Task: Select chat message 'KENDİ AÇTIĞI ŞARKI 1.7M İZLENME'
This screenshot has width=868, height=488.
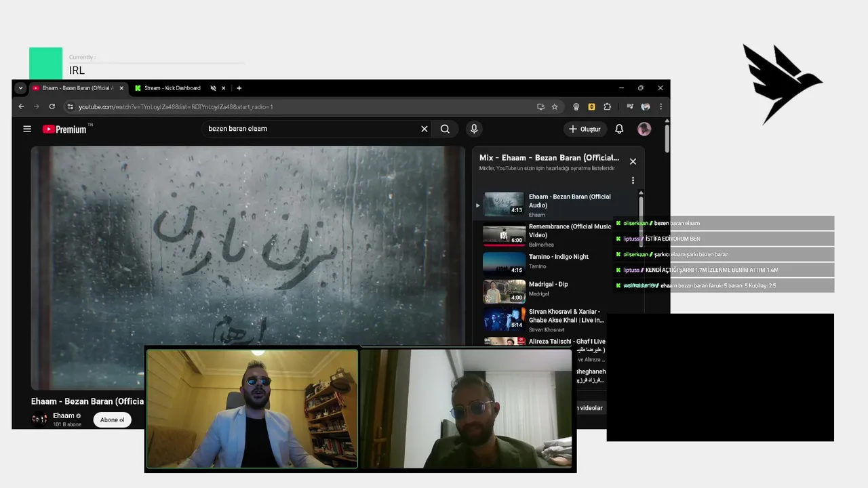Action: (x=711, y=270)
